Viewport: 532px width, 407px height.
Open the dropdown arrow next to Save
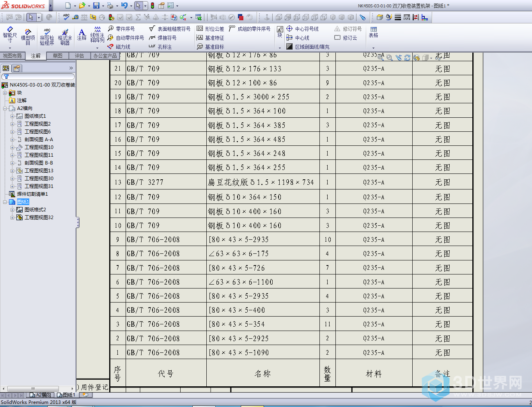point(103,6)
